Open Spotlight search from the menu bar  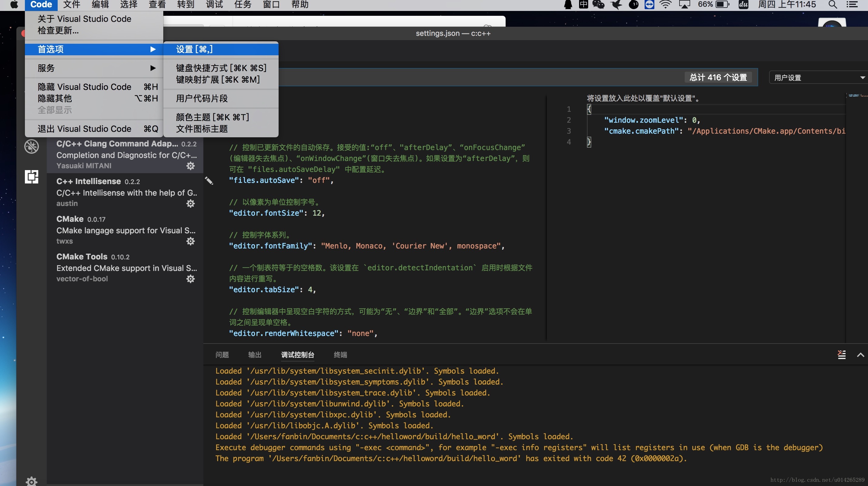pyautogui.click(x=832, y=4)
